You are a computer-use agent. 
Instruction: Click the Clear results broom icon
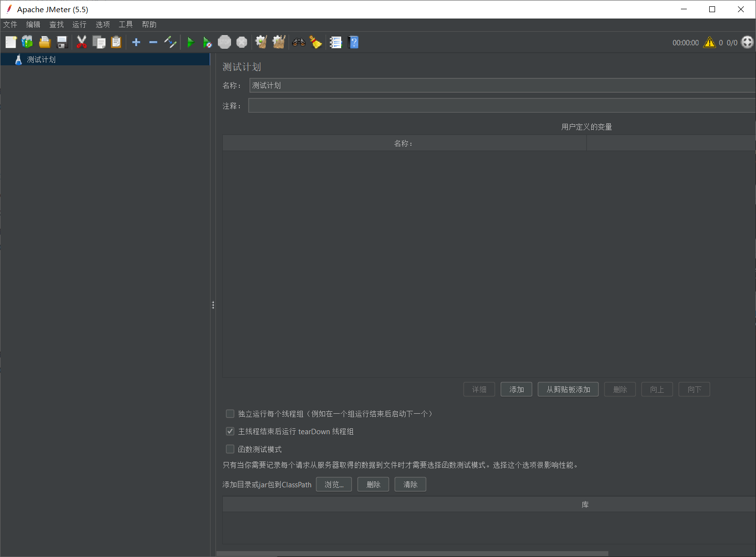click(261, 42)
